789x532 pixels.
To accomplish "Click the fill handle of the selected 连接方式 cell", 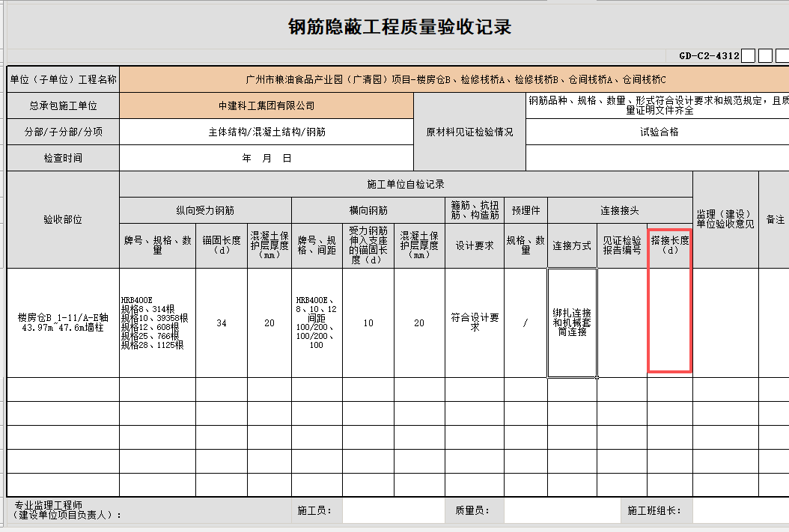I will (x=597, y=377).
